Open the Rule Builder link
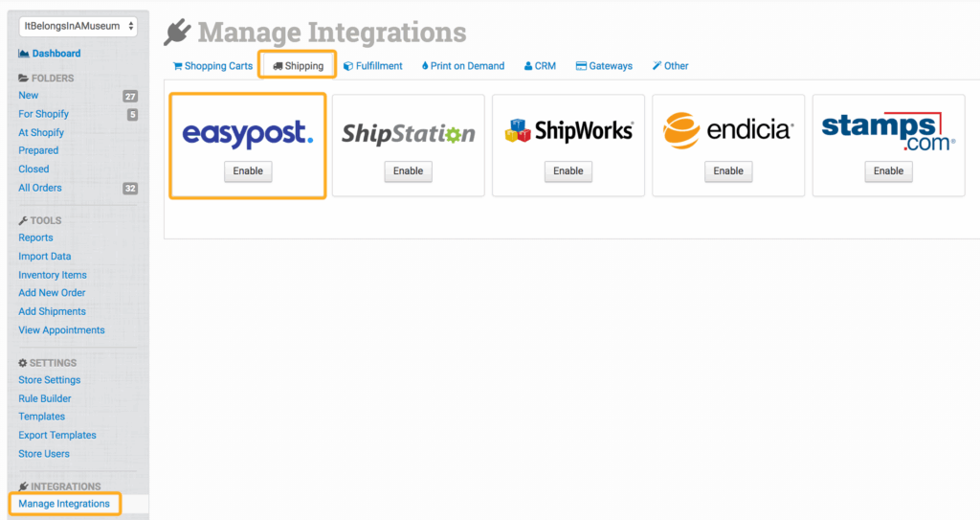Image resolution: width=980 pixels, height=520 pixels. click(x=45, y=398)
